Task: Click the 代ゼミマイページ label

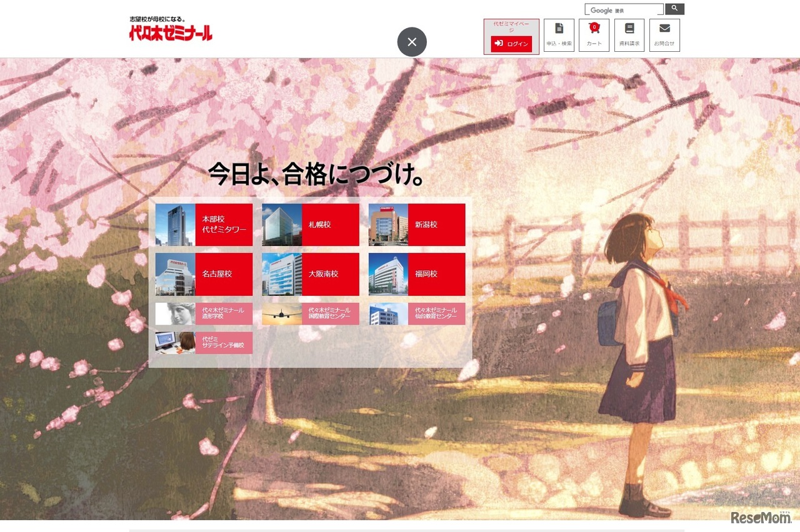Action: 511,26
